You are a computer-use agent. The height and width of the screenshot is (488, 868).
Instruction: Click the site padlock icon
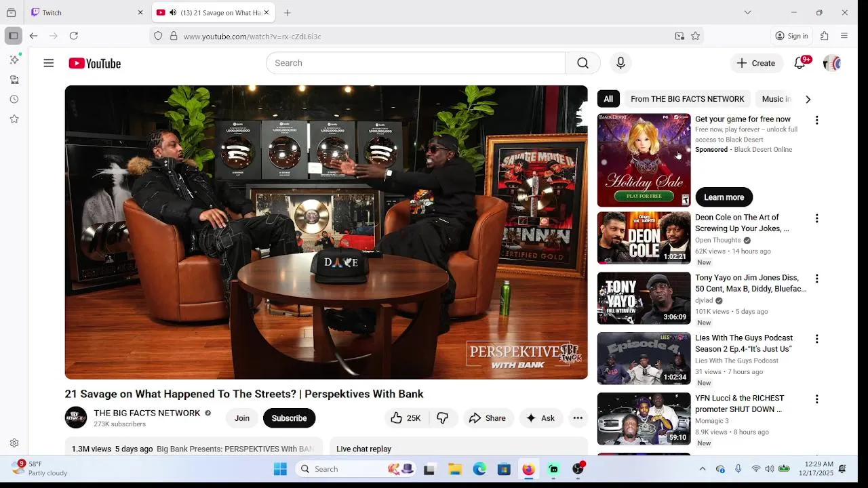point(174,36)
